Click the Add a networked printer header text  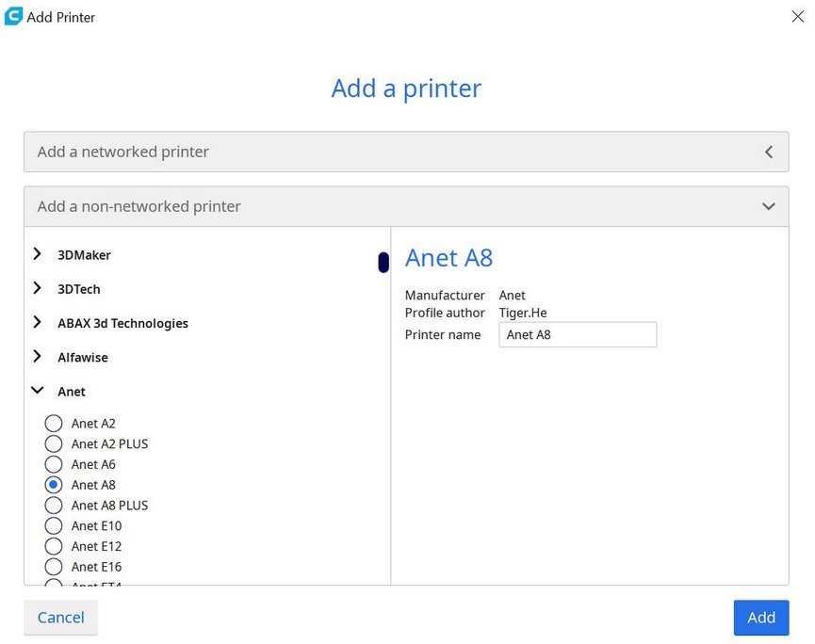(122, 152)
